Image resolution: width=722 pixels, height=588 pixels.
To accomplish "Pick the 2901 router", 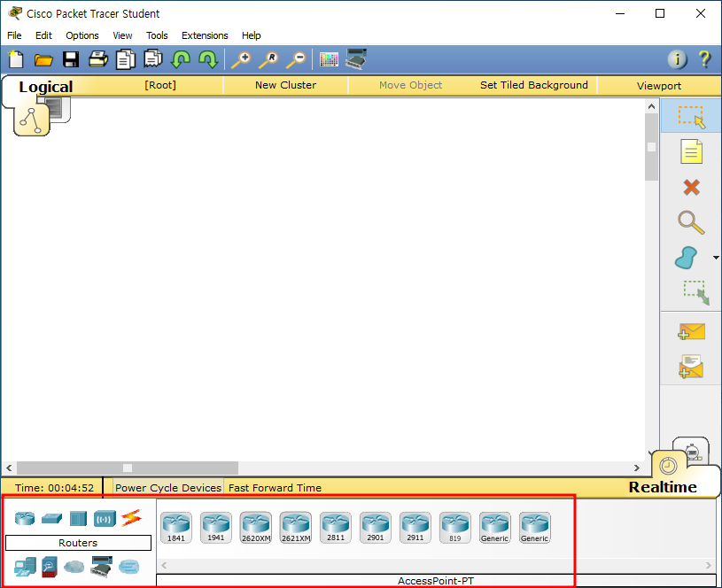I will coord(376,528).
